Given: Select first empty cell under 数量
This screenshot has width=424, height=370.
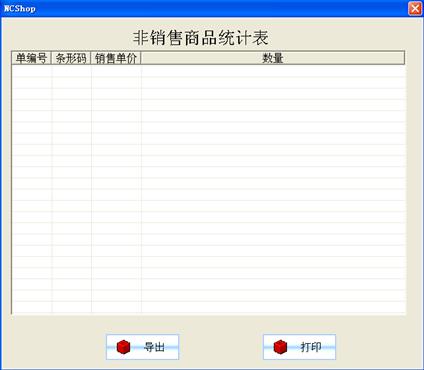Looking at the screenshot, I should (273, 71).
